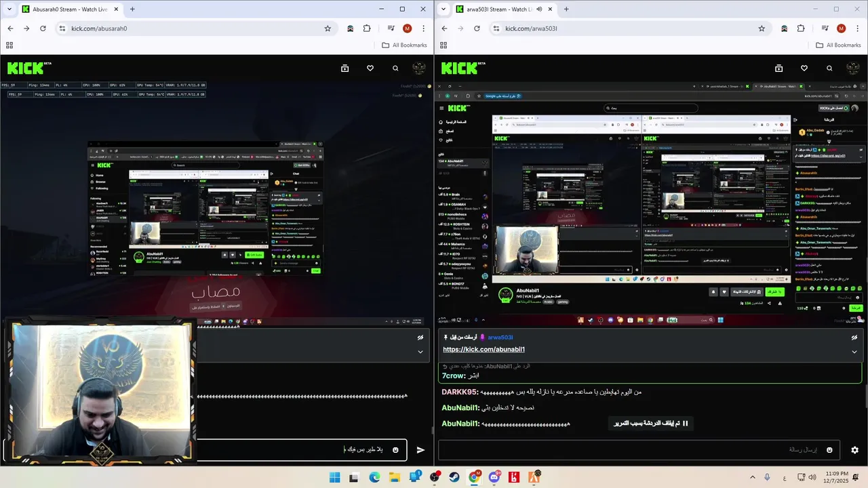Image resolution: width=868 pixels, height=488 pixels.
Task: Open media controls in the Abusarah0 window toolbar
Action: tap(391, 28)
